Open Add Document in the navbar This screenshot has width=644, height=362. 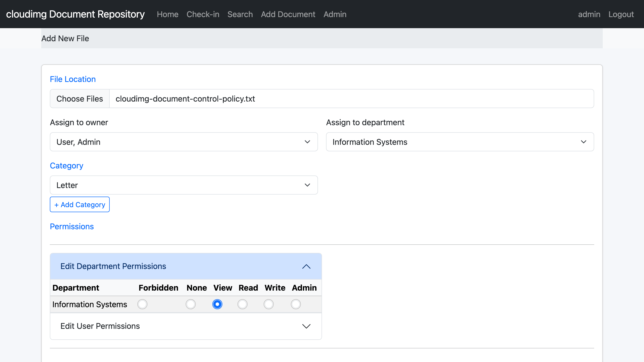pos(288,14)
